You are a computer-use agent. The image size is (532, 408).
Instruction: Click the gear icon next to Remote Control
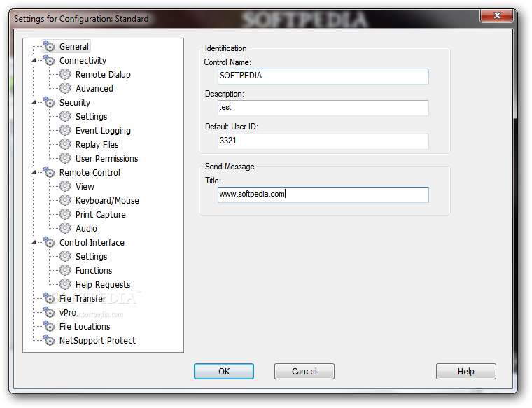49,172
